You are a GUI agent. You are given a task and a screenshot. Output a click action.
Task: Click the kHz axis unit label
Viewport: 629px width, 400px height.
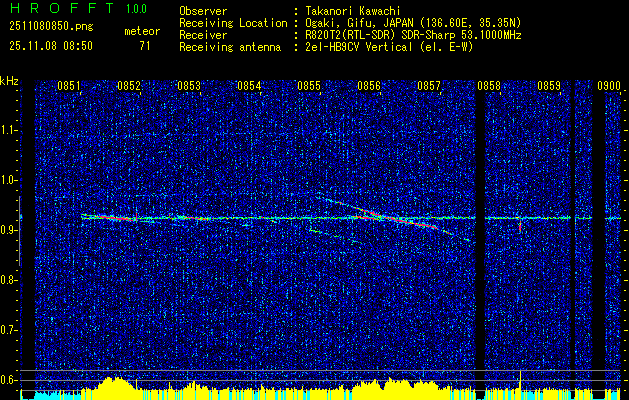9,81
